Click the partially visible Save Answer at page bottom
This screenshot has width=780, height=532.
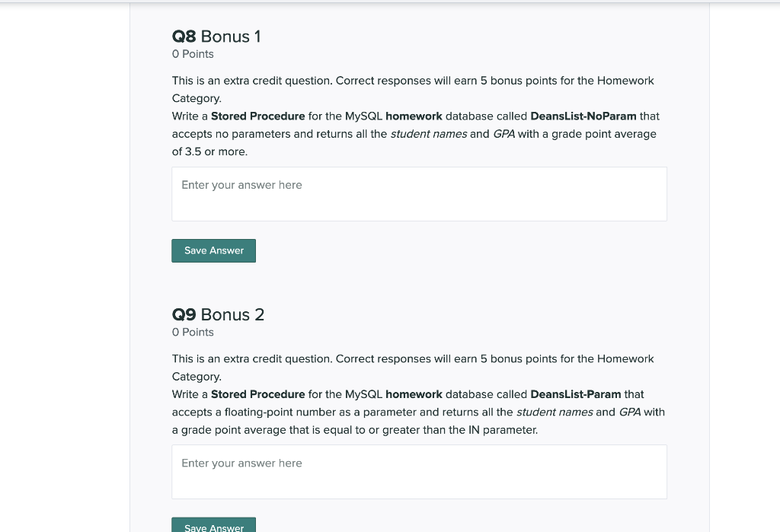click(213, 527)
